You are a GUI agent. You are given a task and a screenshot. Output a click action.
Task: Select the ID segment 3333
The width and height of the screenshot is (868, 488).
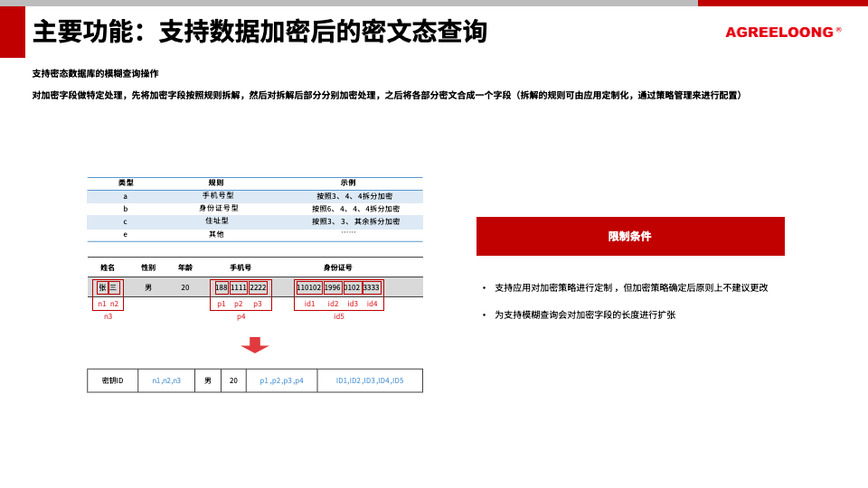372,287
